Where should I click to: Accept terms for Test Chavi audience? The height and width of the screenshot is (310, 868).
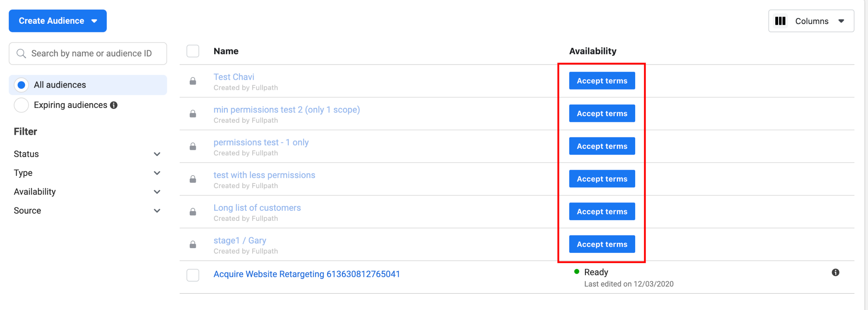click(602, 81)
